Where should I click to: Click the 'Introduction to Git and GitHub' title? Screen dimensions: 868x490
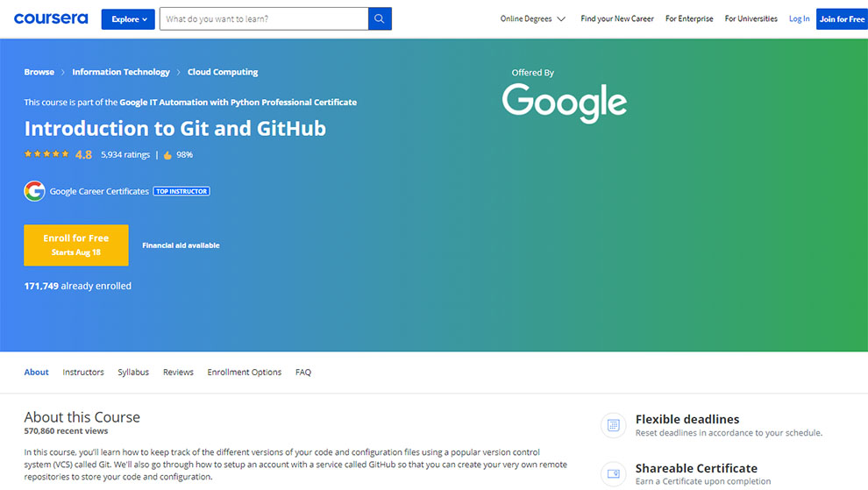(175, 129)
